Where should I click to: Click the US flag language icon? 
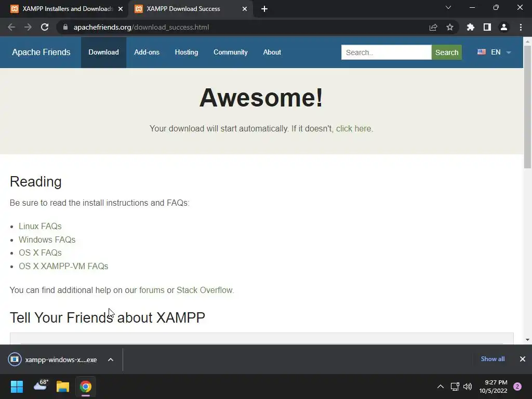click(x=482, y=52)
